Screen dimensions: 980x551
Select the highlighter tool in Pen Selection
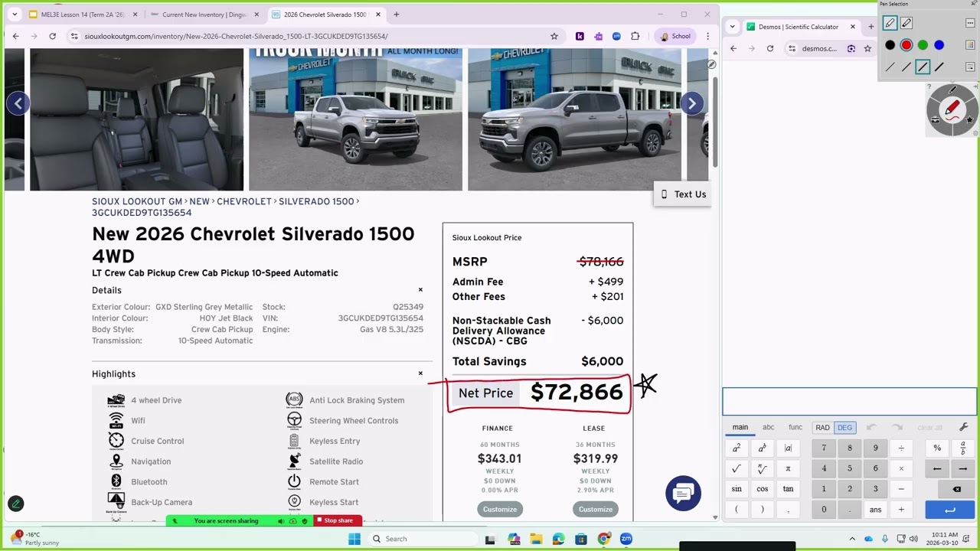click(906, 24)
